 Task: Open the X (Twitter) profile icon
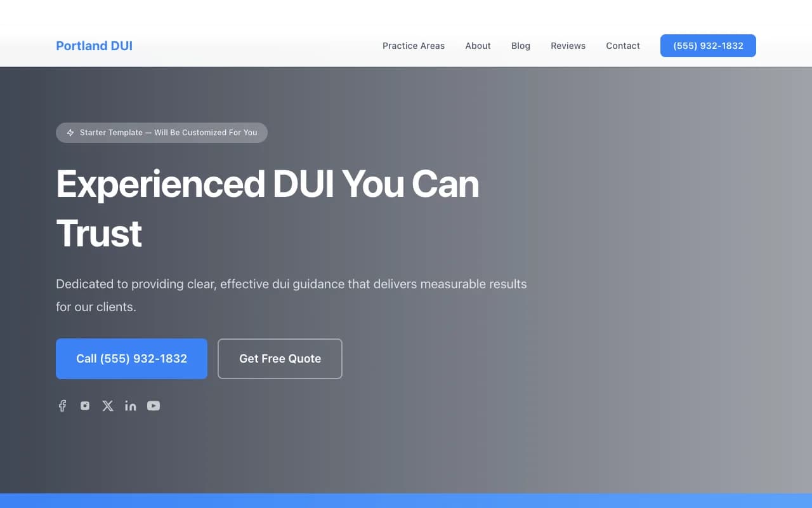point(108,406)
